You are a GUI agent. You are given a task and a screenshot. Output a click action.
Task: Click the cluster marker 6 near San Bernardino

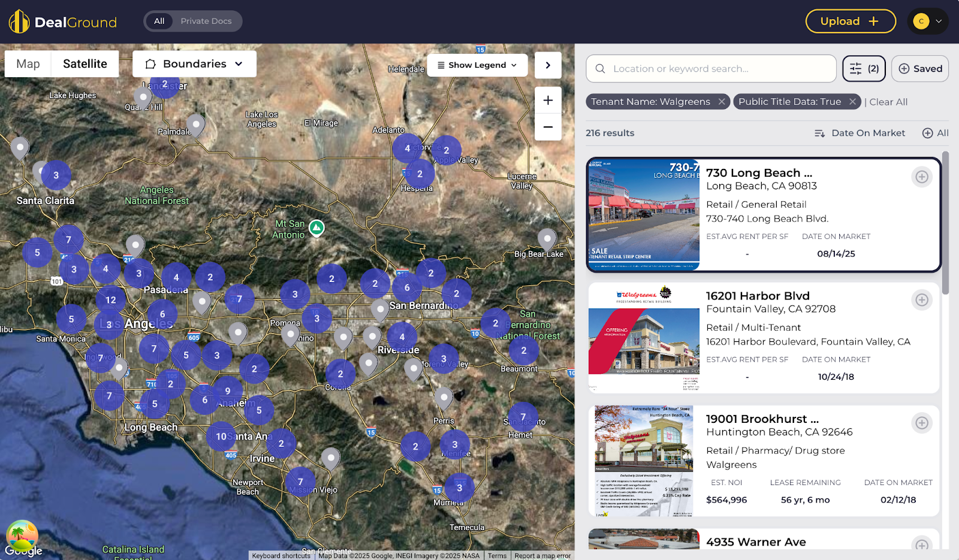(407, 287)
